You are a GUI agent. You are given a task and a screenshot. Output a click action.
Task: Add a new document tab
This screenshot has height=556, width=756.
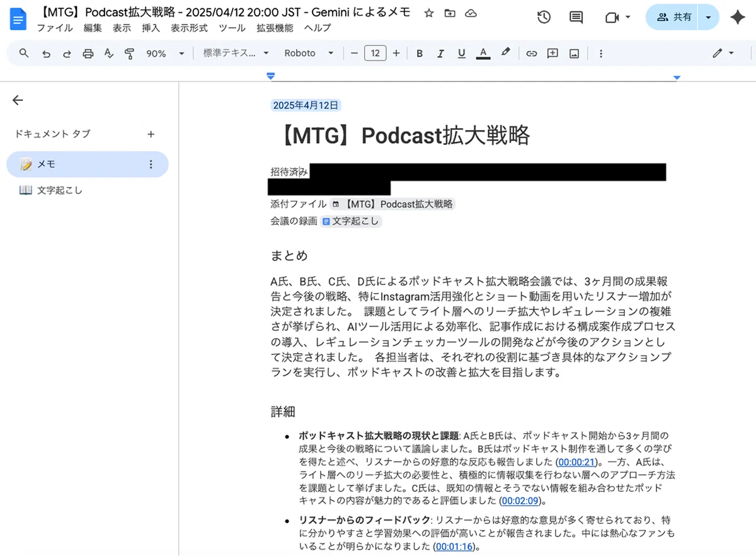click(151, 134)
